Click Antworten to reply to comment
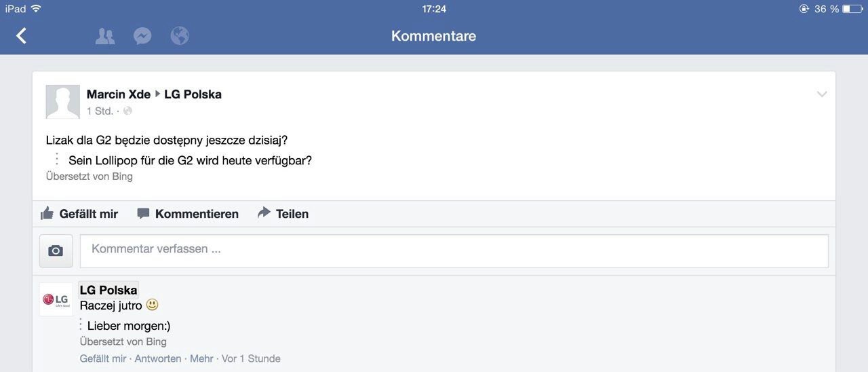The height and width of the screenshot is (372, 868). point(158,358)
